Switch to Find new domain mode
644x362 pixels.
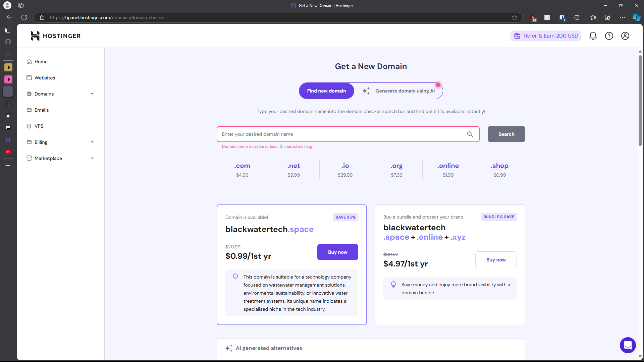[326, 91]
